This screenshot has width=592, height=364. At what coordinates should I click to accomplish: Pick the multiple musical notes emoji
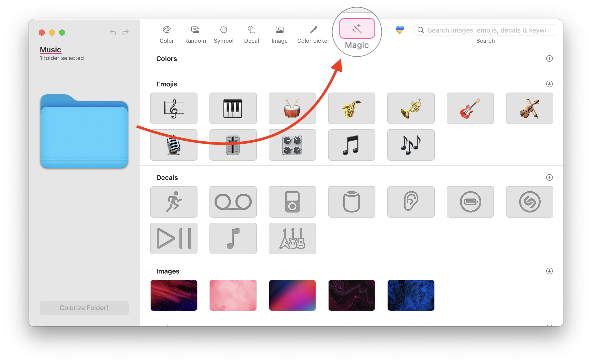(411, 145)
